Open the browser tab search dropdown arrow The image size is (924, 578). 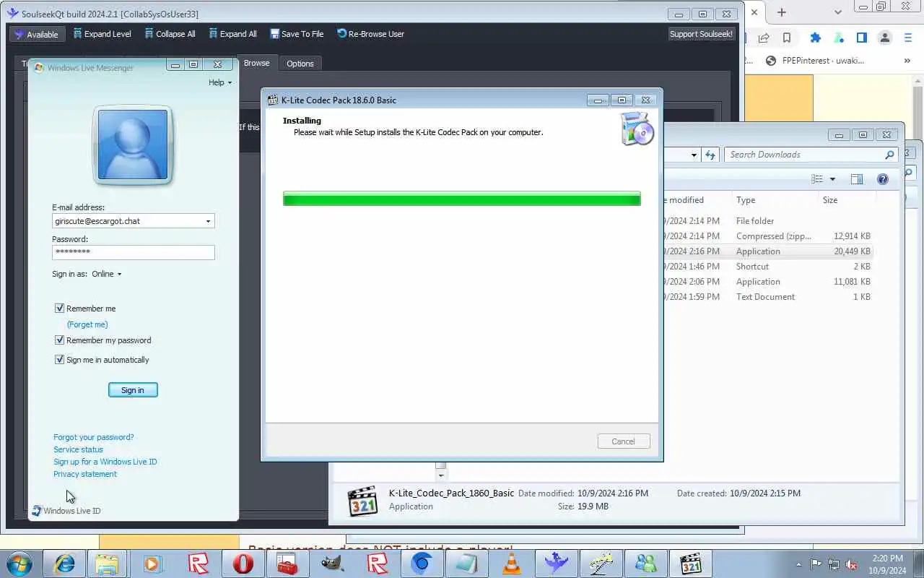[838, 12]
